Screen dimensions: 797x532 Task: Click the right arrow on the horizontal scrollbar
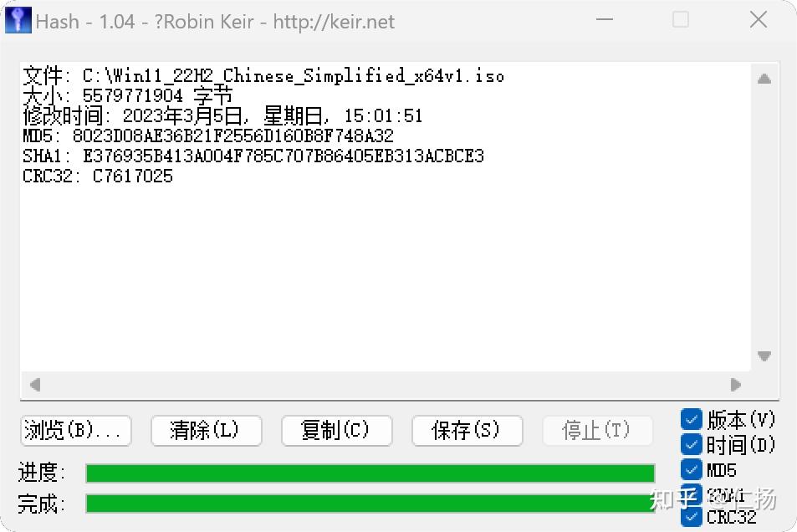click(x=735, y=385)
